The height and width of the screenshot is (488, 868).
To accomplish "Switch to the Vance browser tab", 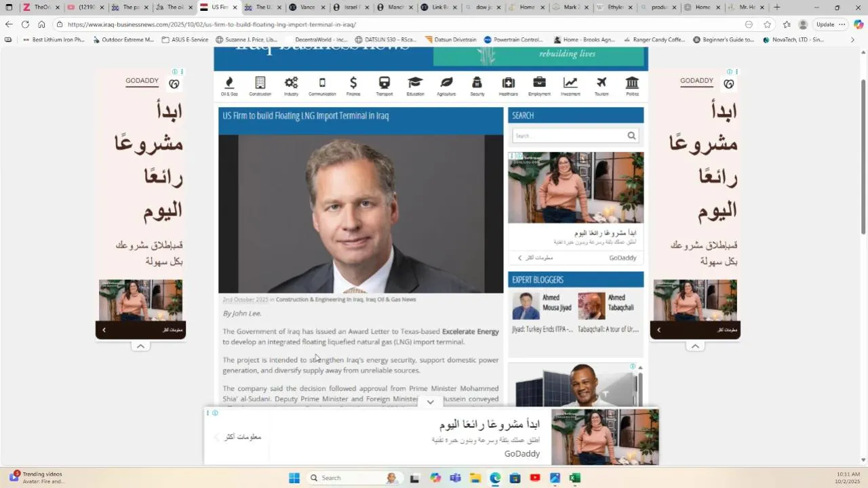I will (x=307, y=7).
